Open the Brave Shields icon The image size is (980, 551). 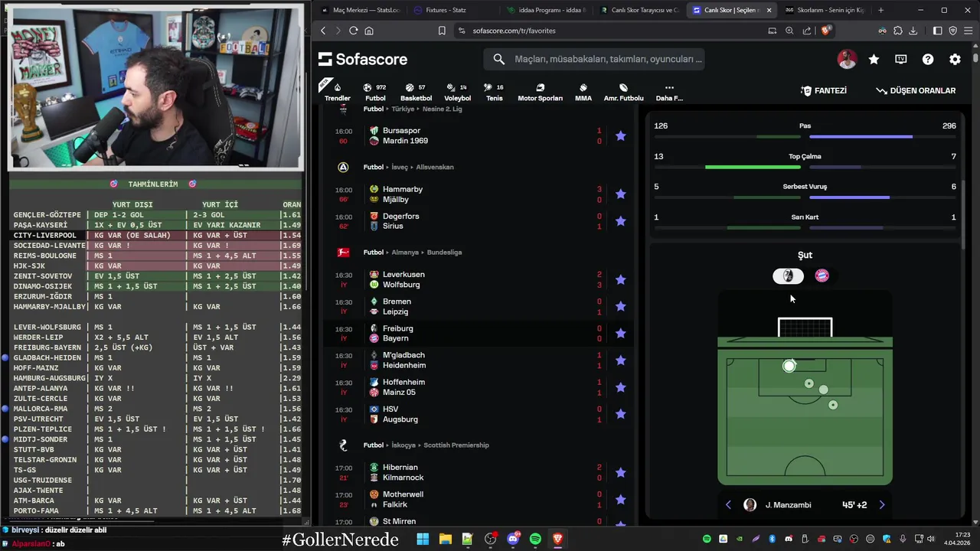[826, 31]
